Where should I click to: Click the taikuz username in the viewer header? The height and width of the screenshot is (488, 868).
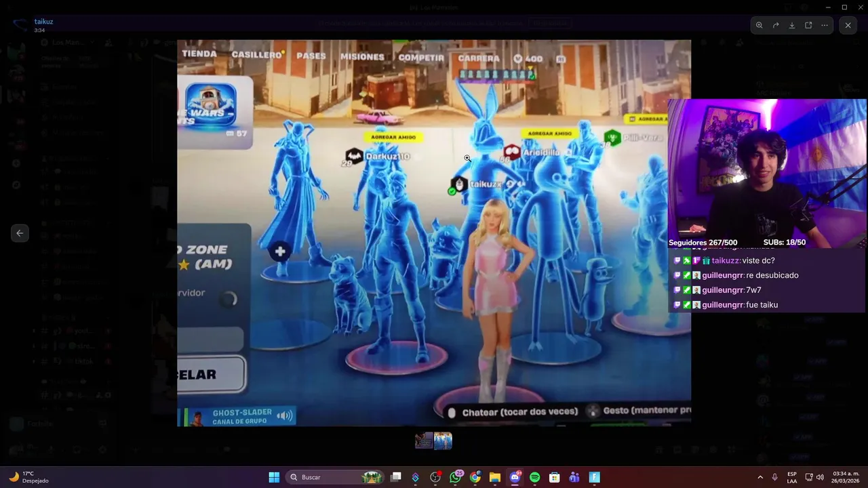coord(44,22)
